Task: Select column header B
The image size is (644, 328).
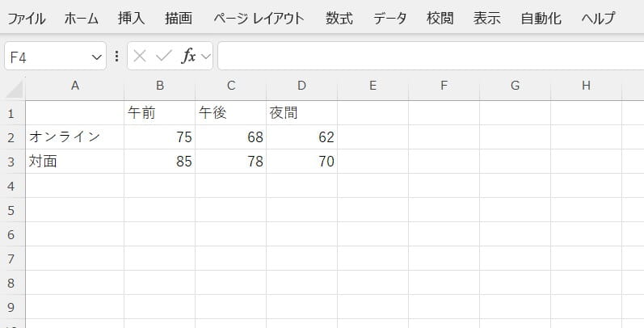Action: [x=160, y=86]
